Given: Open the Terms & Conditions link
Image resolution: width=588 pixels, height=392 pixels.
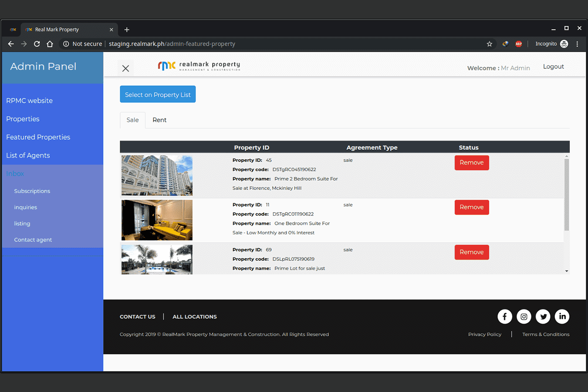Looking at the screenshot, I should coord(546,335).
